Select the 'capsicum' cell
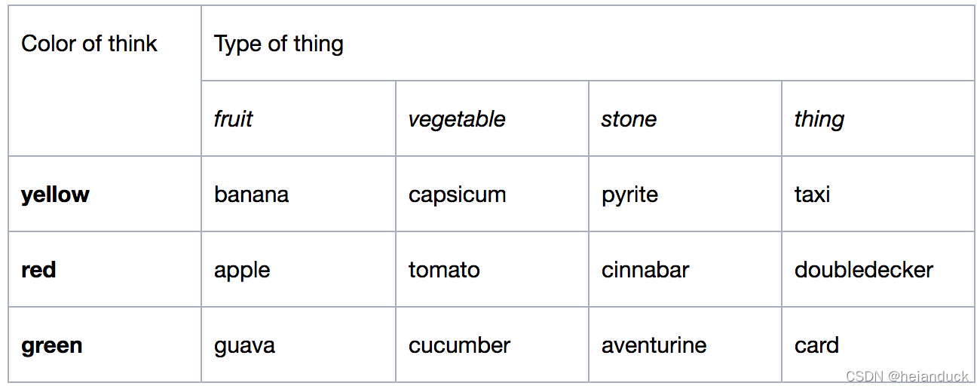The image size is (980, 389). pos(492,194)
